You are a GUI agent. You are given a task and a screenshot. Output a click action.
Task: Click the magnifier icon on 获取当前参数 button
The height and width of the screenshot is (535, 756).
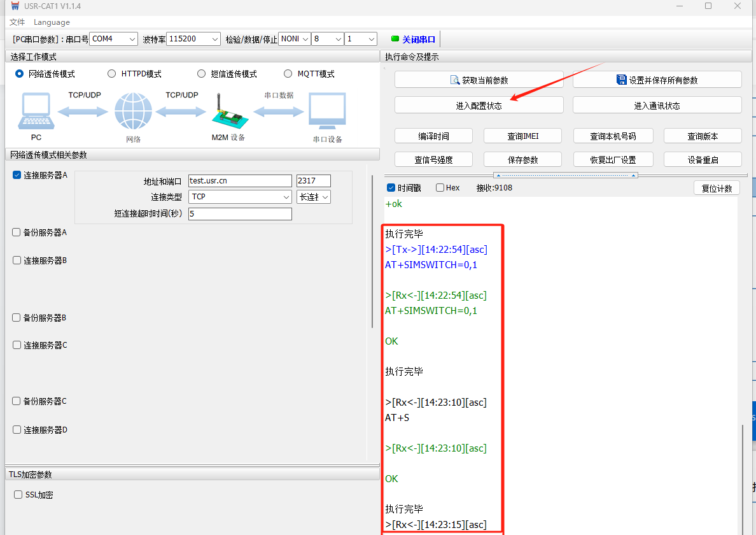(x=454, y=80)
